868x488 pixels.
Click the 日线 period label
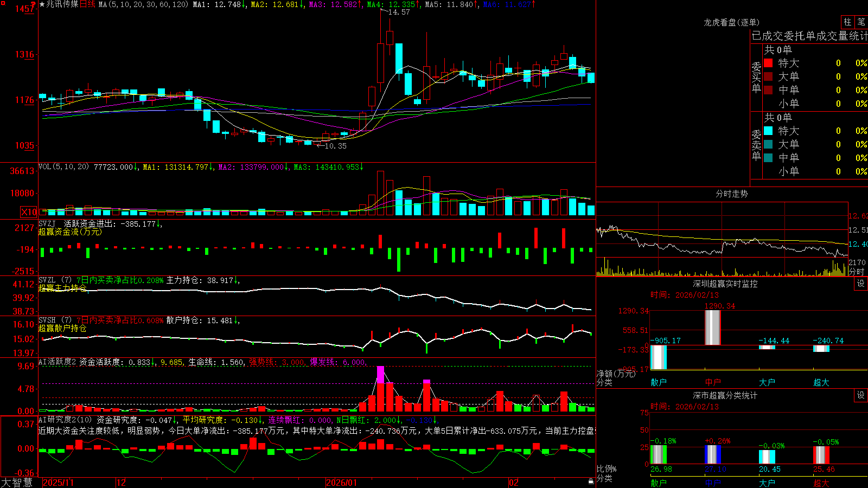[x=87, y=4]
